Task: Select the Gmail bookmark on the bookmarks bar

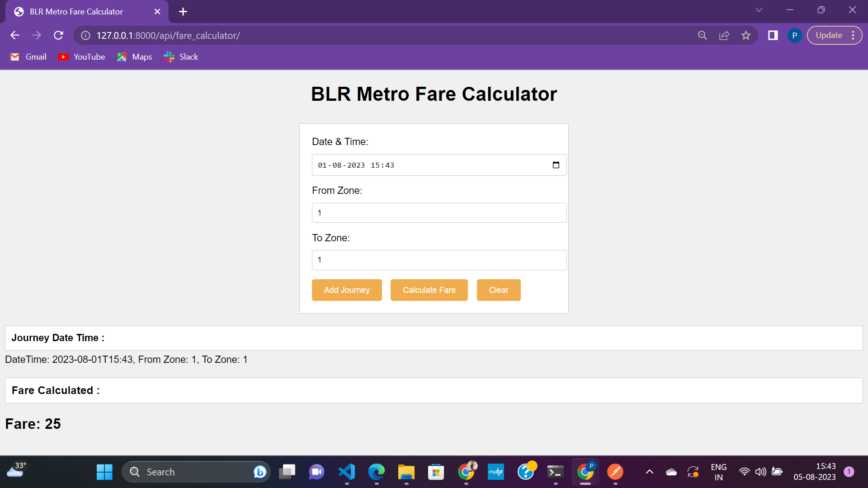Action: pos(28,56)
